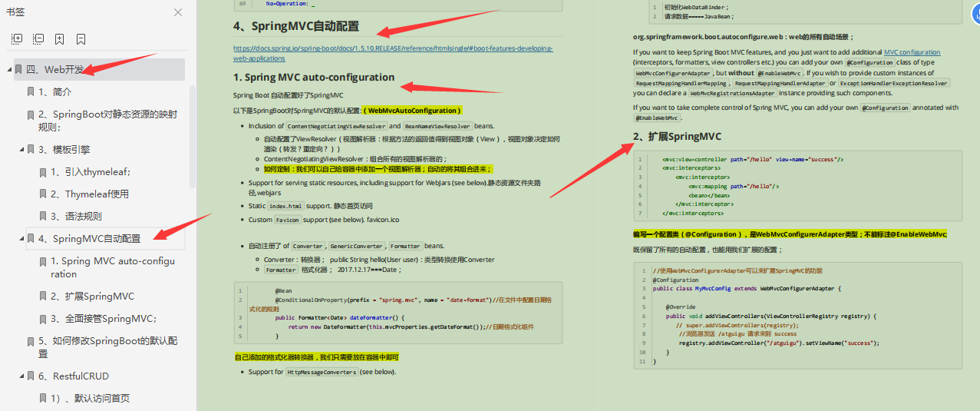Follow the MVC configuration hyperlink
Viewport: 980px width, 411px height.
tap(912, 52)
